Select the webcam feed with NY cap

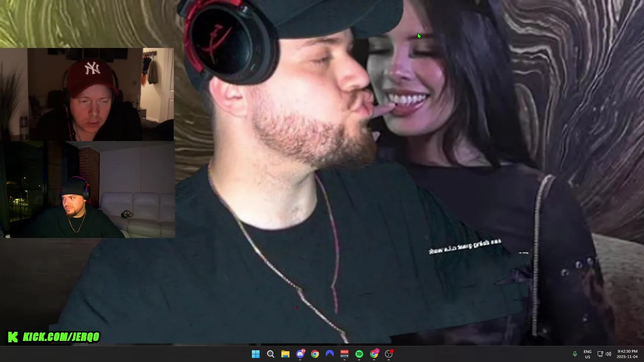pos(87,95)
